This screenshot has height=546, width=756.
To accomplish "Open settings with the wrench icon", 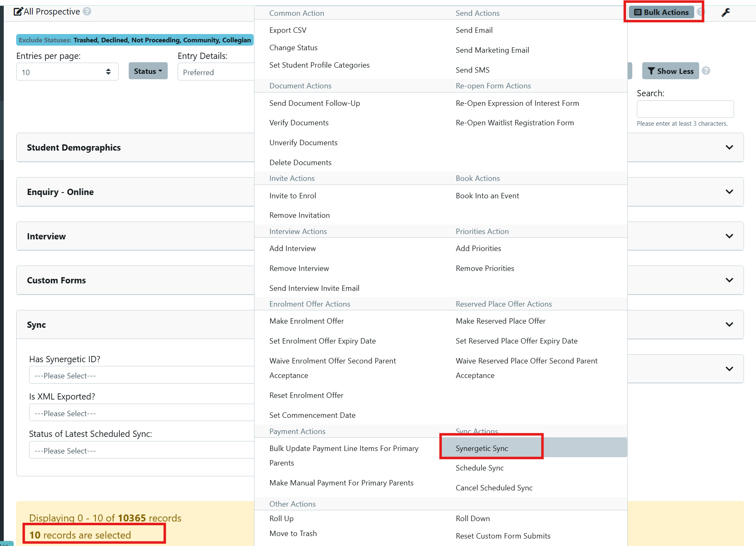I will tap(726, 12).
